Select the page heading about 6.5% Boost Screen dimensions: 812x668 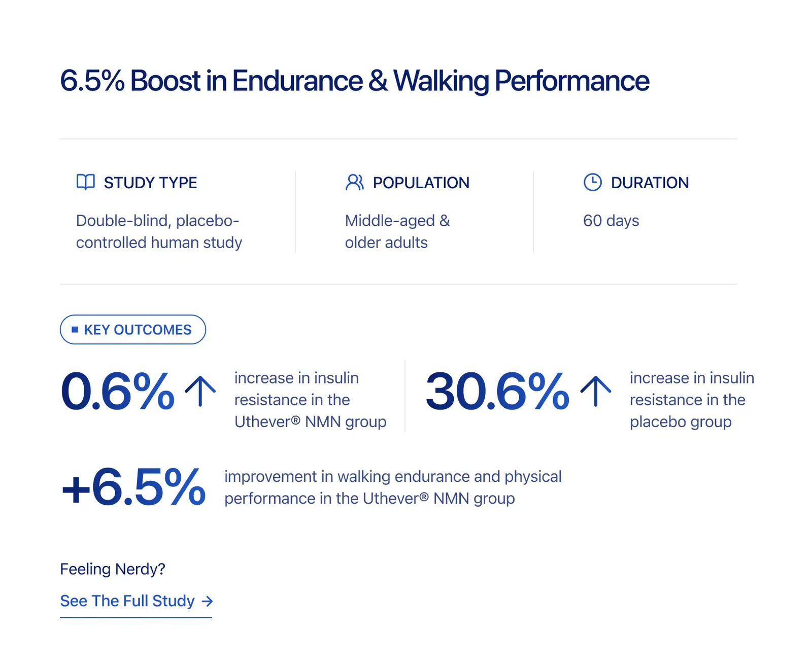(354, 81)
